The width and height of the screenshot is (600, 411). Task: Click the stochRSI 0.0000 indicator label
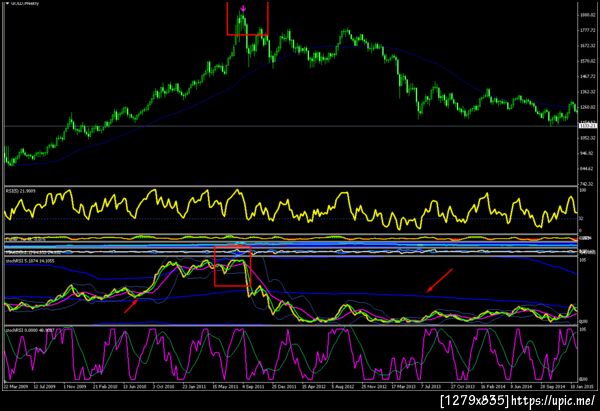tap(30, 329)
